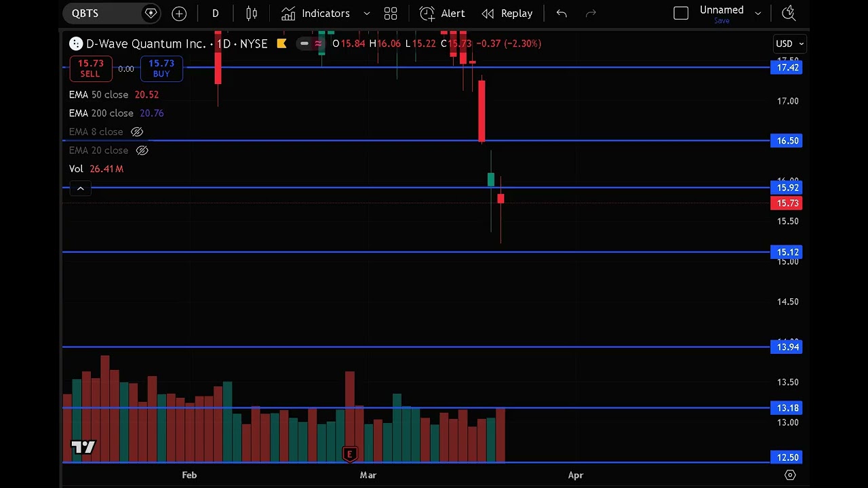
Task: Show the hidden EMA 8 close indicator
Action: click(137, 131)
